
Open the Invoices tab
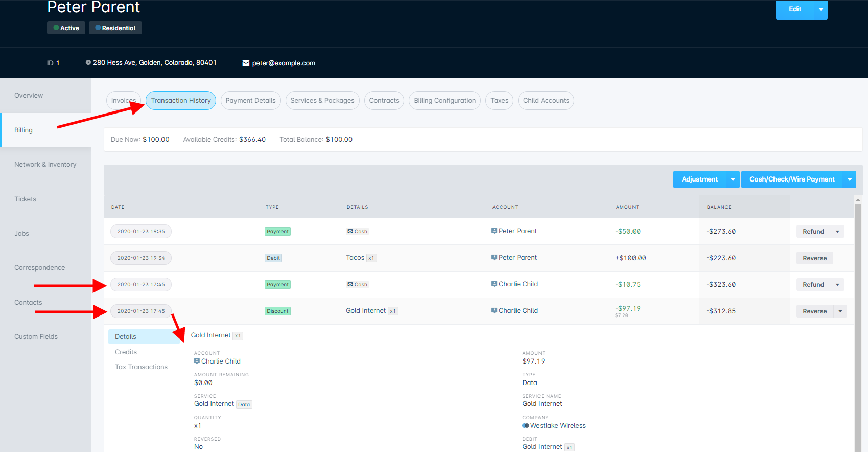(x=124, y=101)
